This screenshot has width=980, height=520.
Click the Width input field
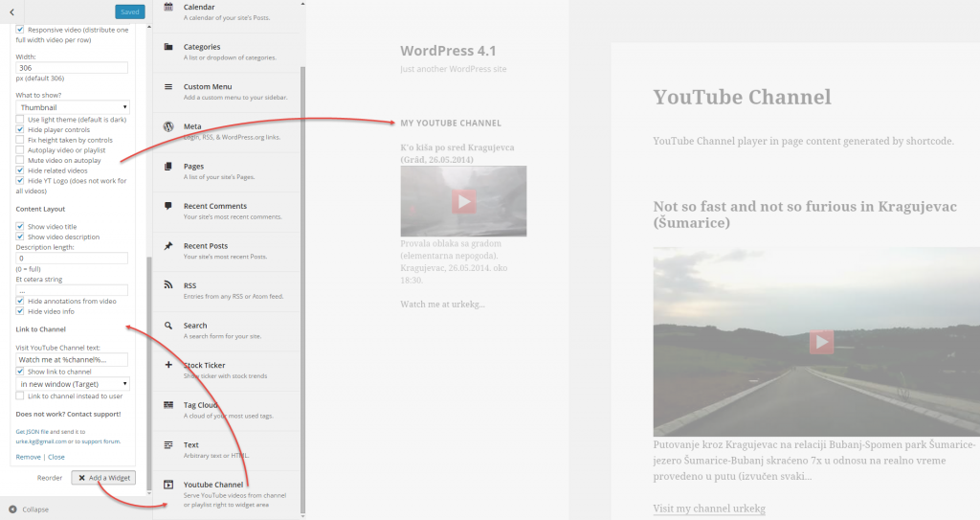pyautogui.click(x=72, y=68)
